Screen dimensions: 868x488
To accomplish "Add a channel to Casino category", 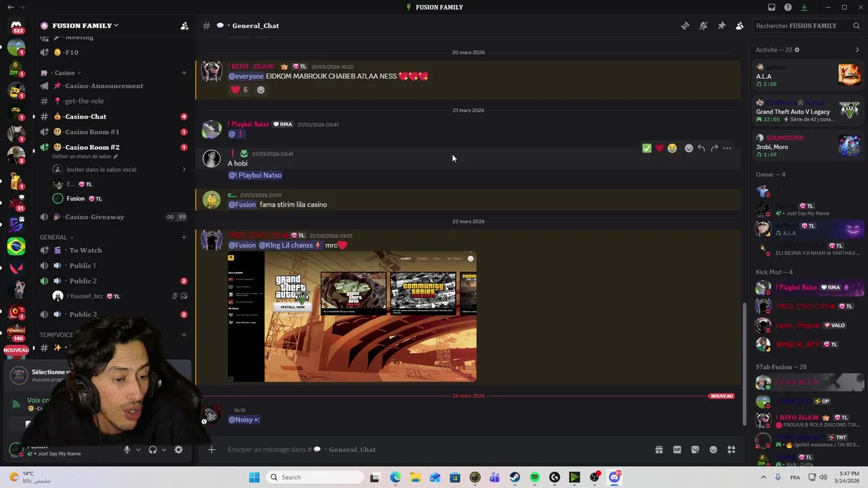I will coord(184,73).
